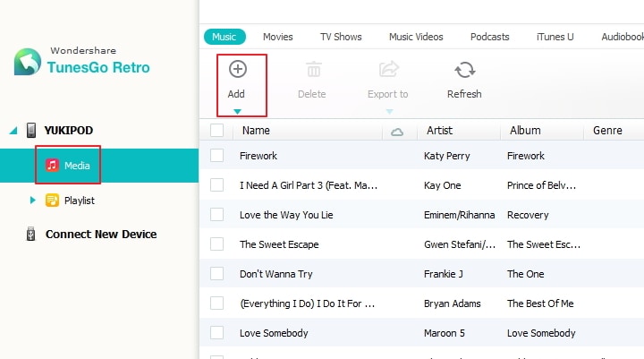Sort by the Album column header

[525, 131]
